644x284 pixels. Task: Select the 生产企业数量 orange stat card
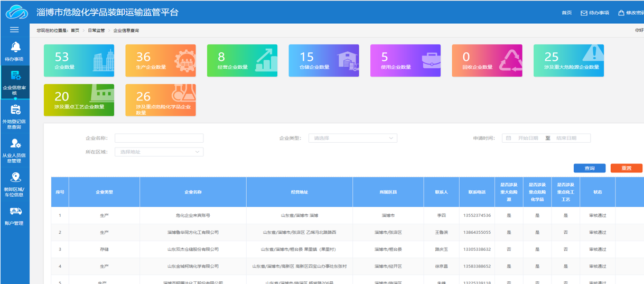point(160,60)
